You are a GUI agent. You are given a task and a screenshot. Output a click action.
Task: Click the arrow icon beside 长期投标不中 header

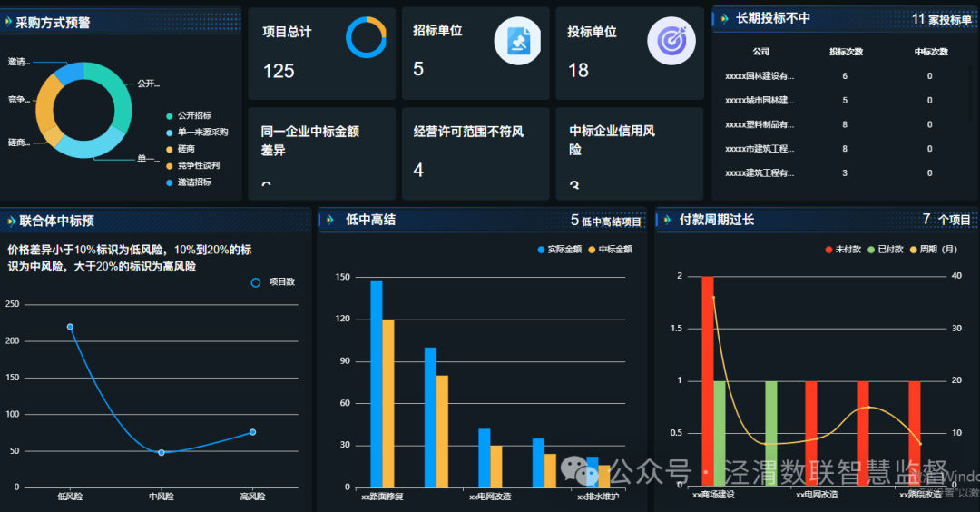pyautogui.click(x=724, y=19)
